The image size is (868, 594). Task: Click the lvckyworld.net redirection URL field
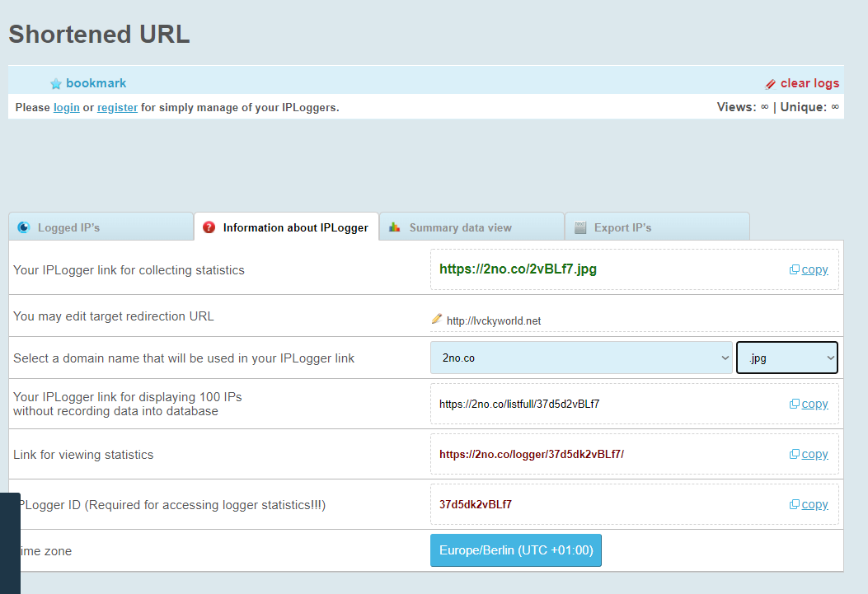(494, 321)
